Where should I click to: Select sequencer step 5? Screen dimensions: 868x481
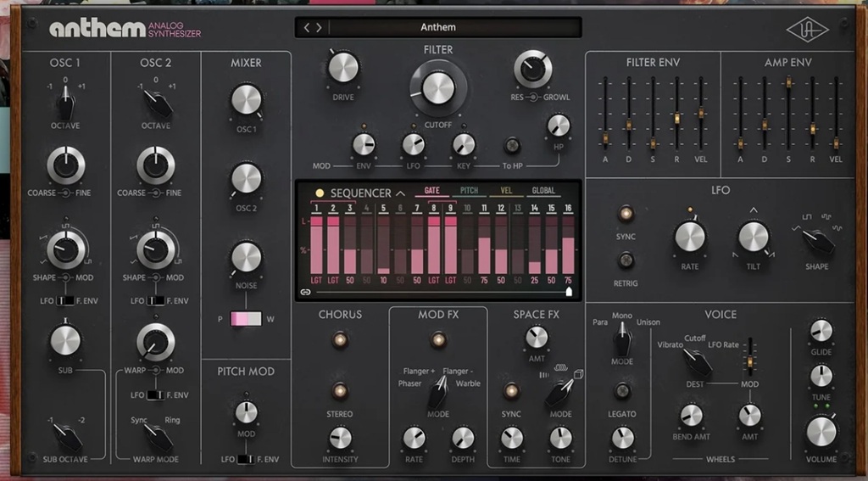(x=383, y=209)
